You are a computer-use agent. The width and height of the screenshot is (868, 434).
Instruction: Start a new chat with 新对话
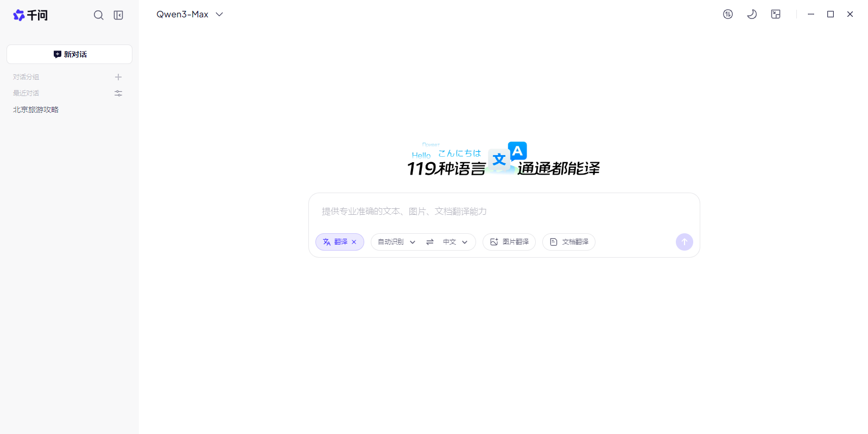tap(69, 54)
